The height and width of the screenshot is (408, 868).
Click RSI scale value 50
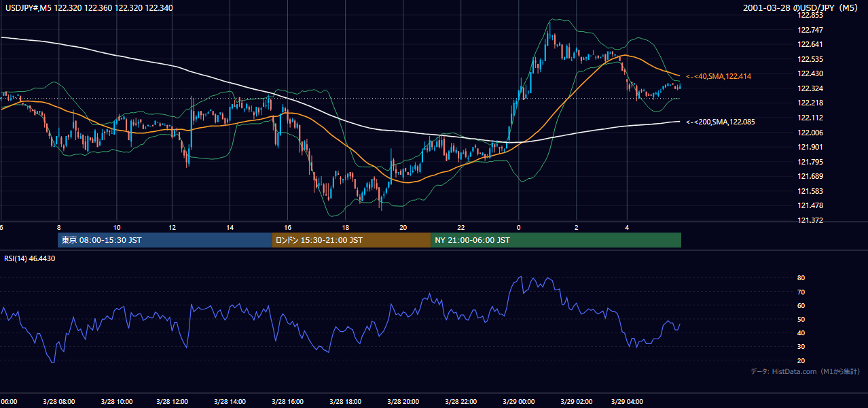(801, 319)
